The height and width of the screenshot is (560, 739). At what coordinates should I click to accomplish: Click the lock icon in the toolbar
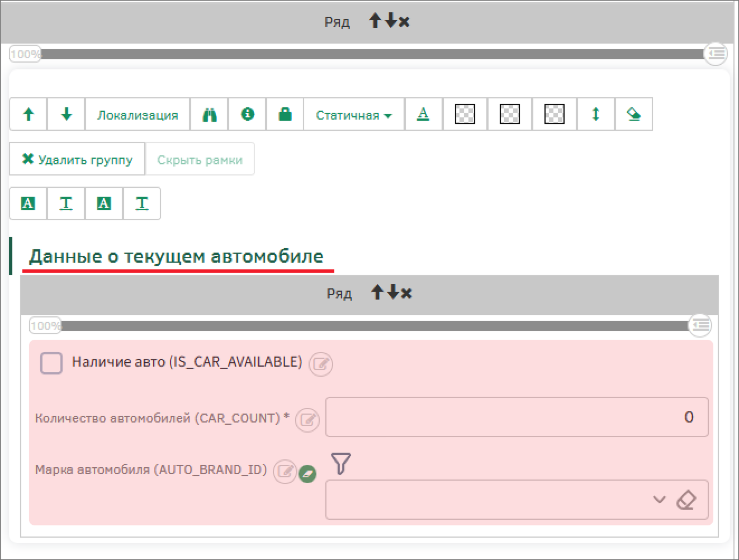(x=285, y=115)
